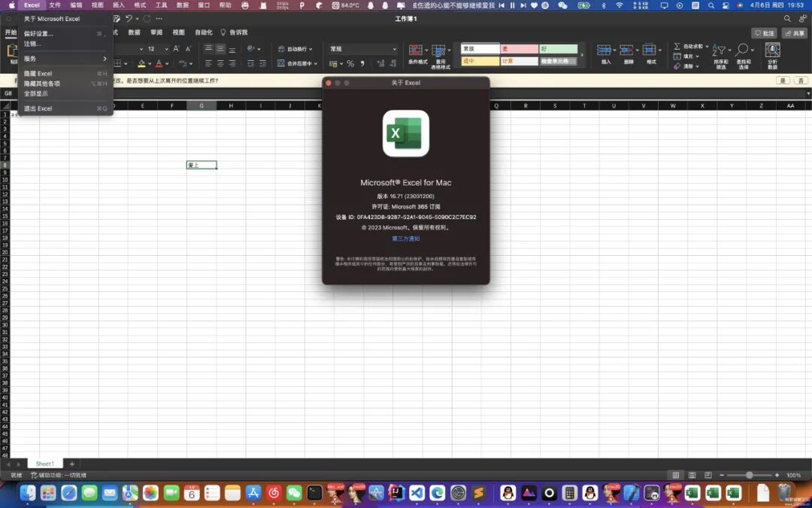This screenshot has width=812, height=508.
Task: Click 是 in the recovery message bar
Action: [783, 81]
